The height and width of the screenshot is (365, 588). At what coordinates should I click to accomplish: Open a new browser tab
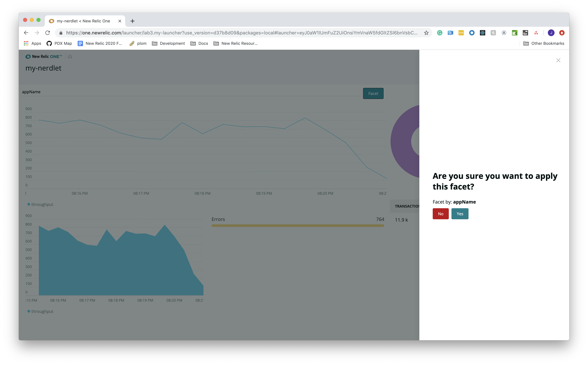coord(132,21)
